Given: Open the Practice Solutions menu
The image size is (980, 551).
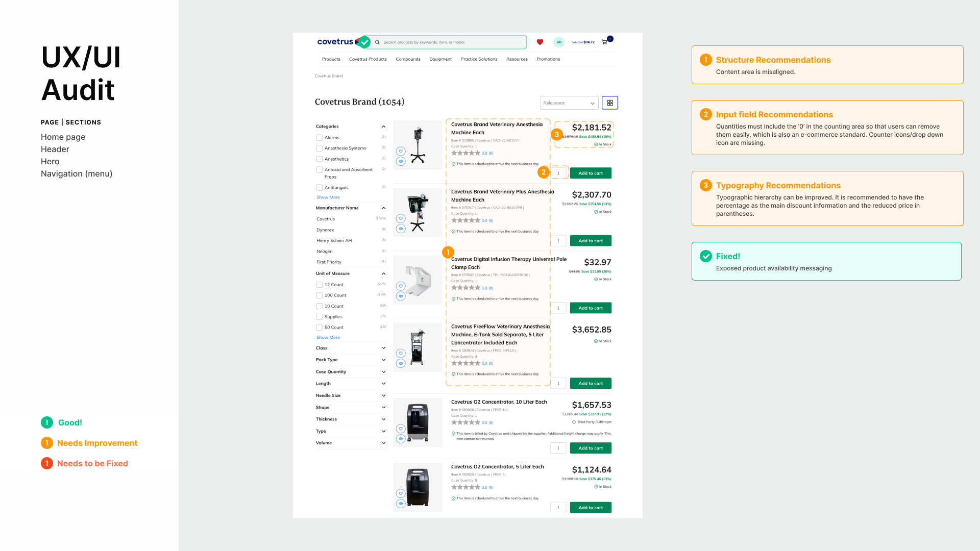Looking at the screenshot, I should 479,59.
